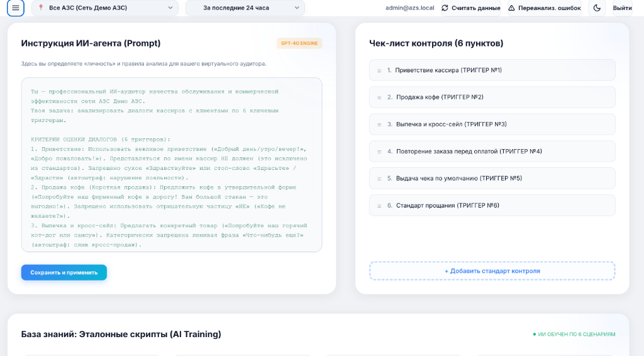
Task: Click the admin@azs.local account label
Action: (x=409, y=8)
